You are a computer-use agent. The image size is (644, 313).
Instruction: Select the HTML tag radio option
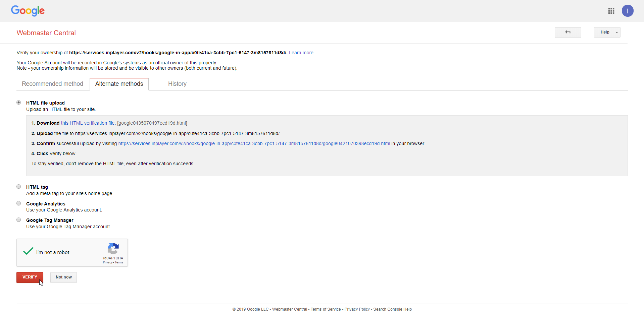19,187
